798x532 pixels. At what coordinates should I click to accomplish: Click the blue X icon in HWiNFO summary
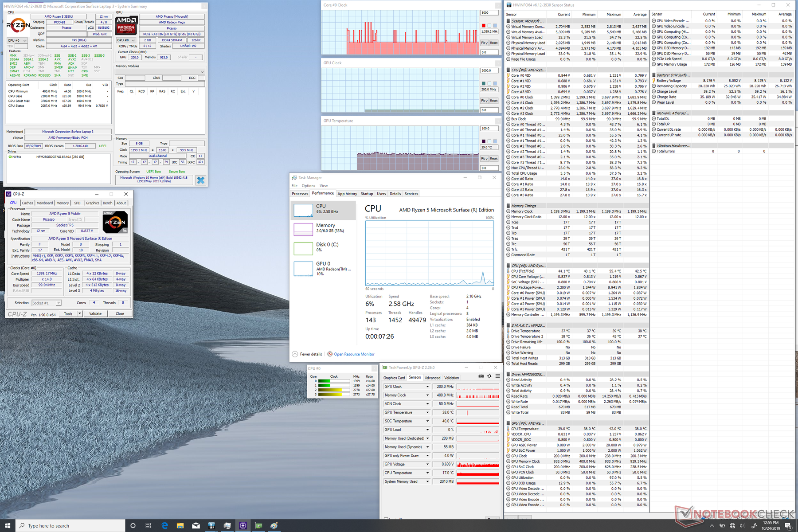point(201,180)
